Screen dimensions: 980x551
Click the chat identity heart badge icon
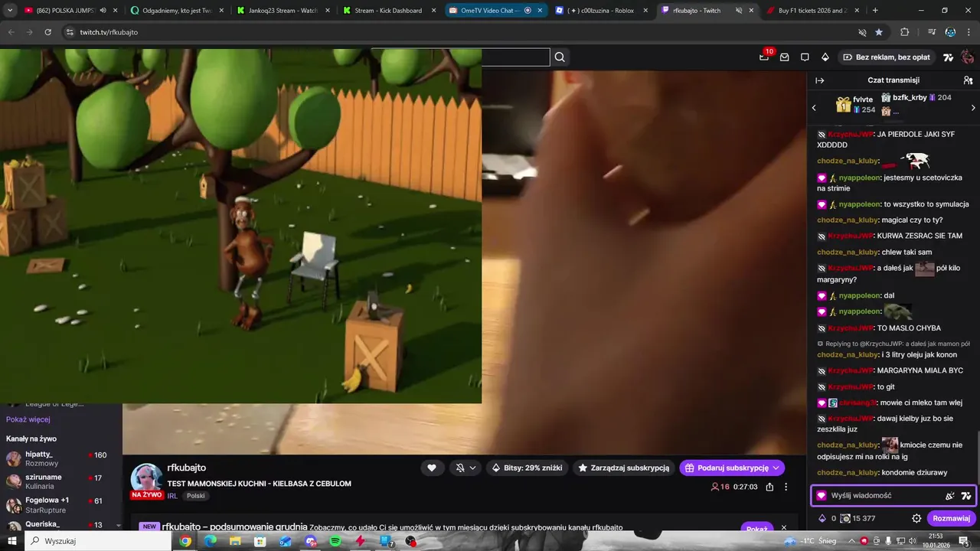[x=822, y=496]
